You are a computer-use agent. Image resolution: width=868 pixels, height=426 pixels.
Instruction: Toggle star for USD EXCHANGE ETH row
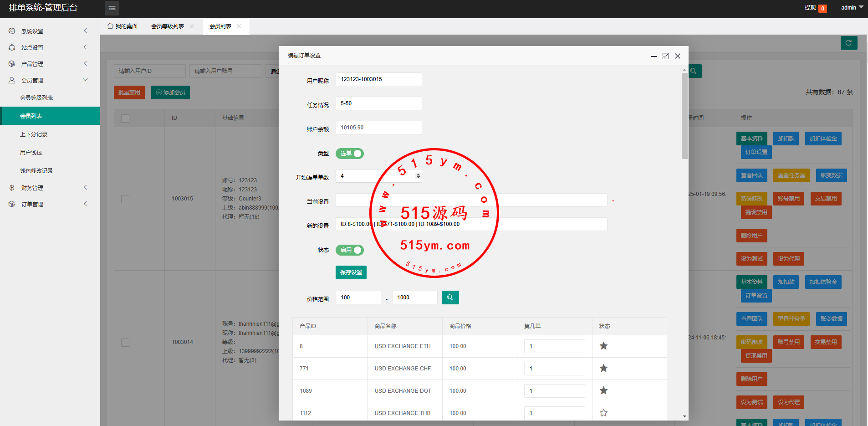603,346
